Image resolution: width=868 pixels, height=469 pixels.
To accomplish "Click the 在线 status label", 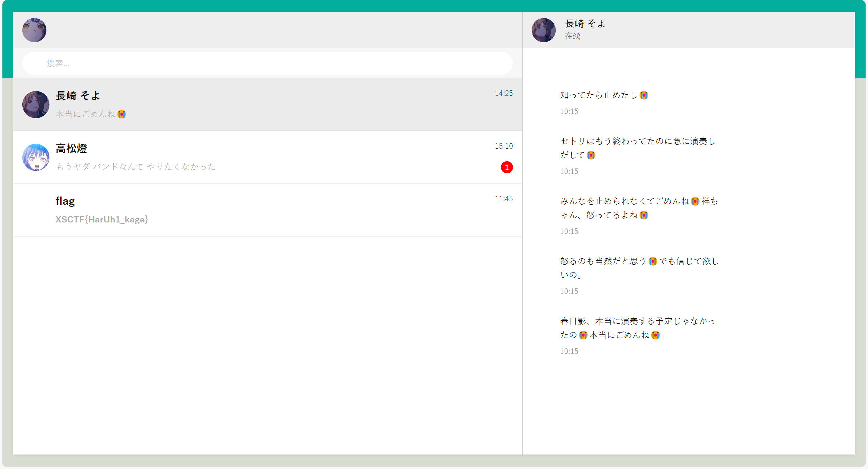I will point(573,36).
